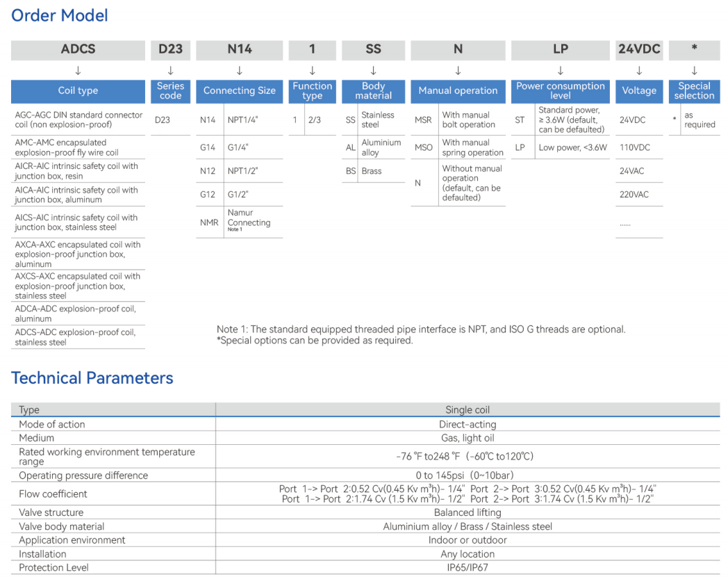Select "Aluminium alloy / Brass / Stainless steel" value
Viewport: 728px width, 577px height.
click(x=468, y=526)
